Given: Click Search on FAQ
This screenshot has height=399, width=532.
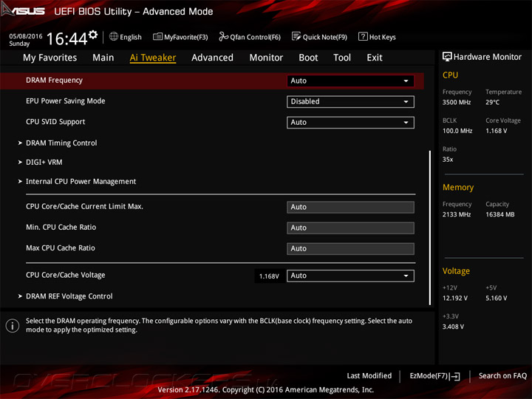Looking at the screenshot, I should tap(502, 375).
